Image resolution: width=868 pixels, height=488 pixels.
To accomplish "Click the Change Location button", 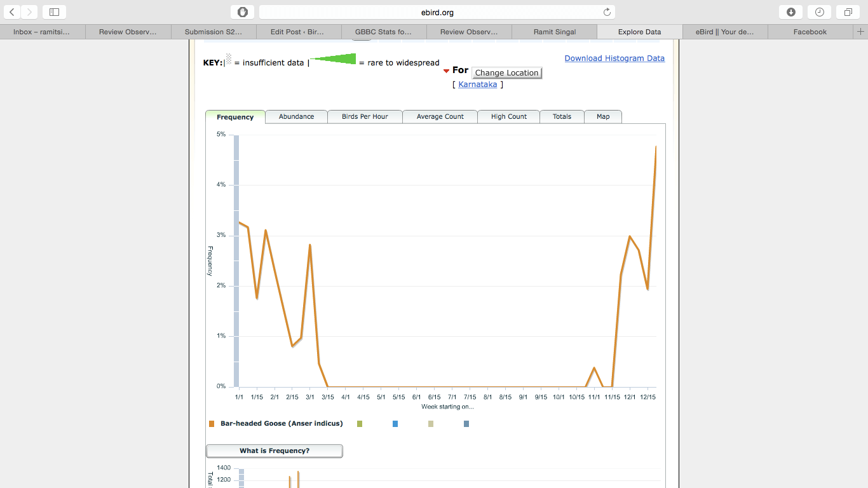I will coord(506,72).
